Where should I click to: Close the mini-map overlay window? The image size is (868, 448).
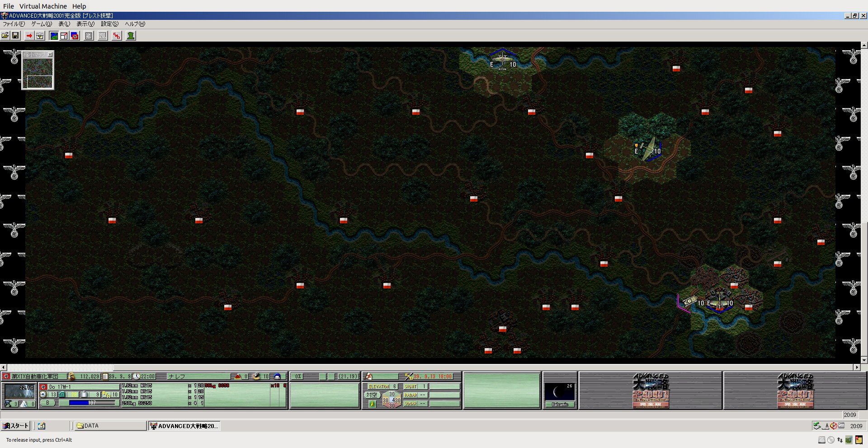[50, 54]
